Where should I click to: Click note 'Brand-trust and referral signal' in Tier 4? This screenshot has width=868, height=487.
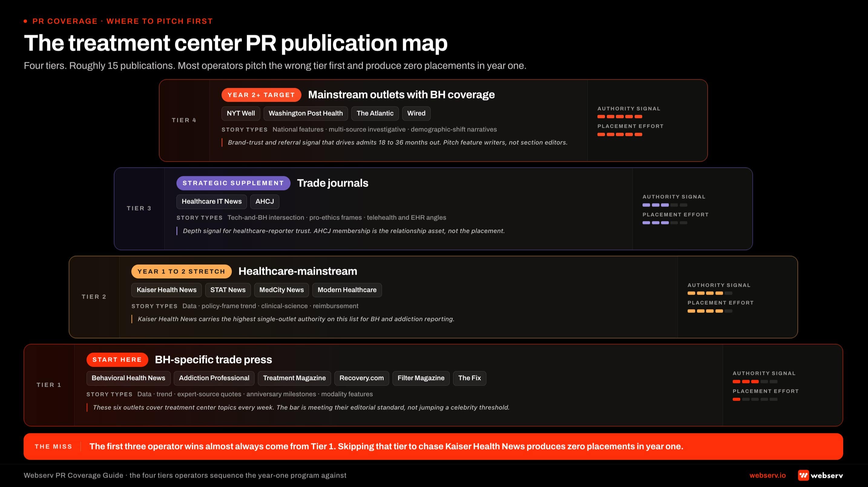[x=398, y=142]
